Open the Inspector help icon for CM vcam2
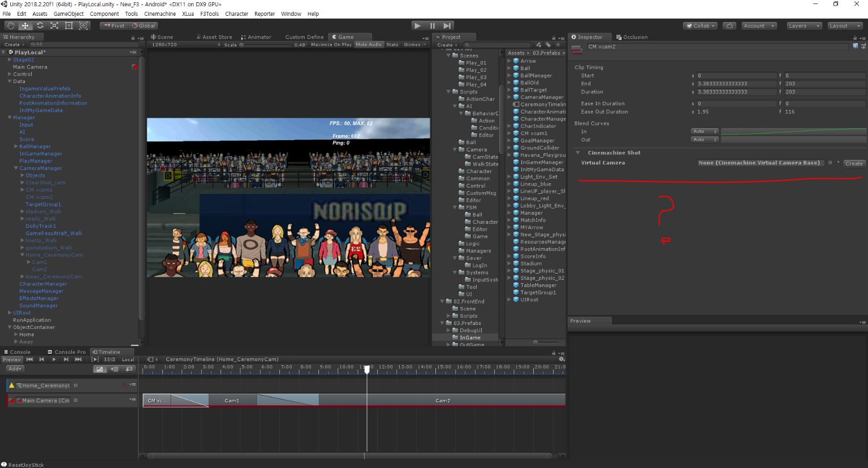Screen dimensions: 868x468 coord(856,46)
